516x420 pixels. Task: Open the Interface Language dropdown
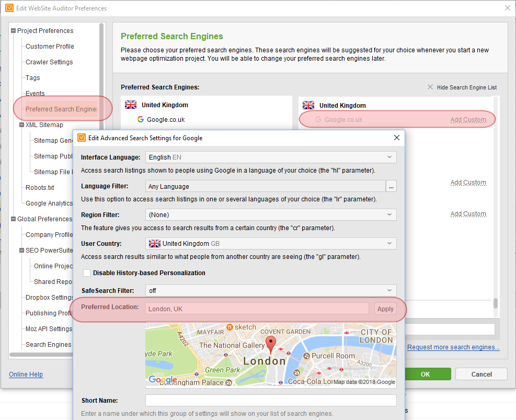[271, 157]
